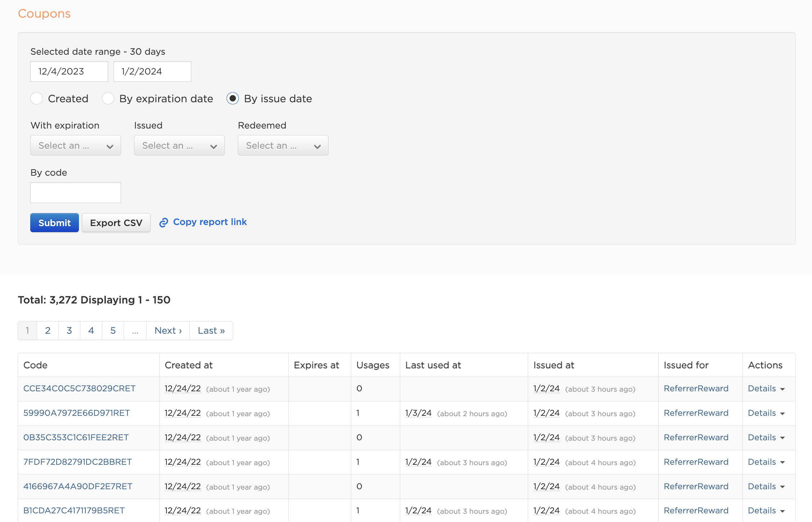Select the By expiration date radio option
This screenshot has width=812, height=522.
(108, 98)
